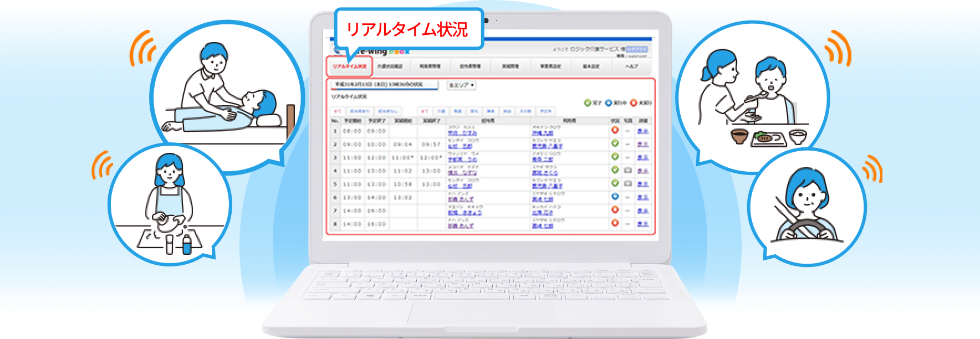Open the 全エリア area dropdown
Viewport: 980px width, 339px height.
pyautogui.click(x=461, y=85)
